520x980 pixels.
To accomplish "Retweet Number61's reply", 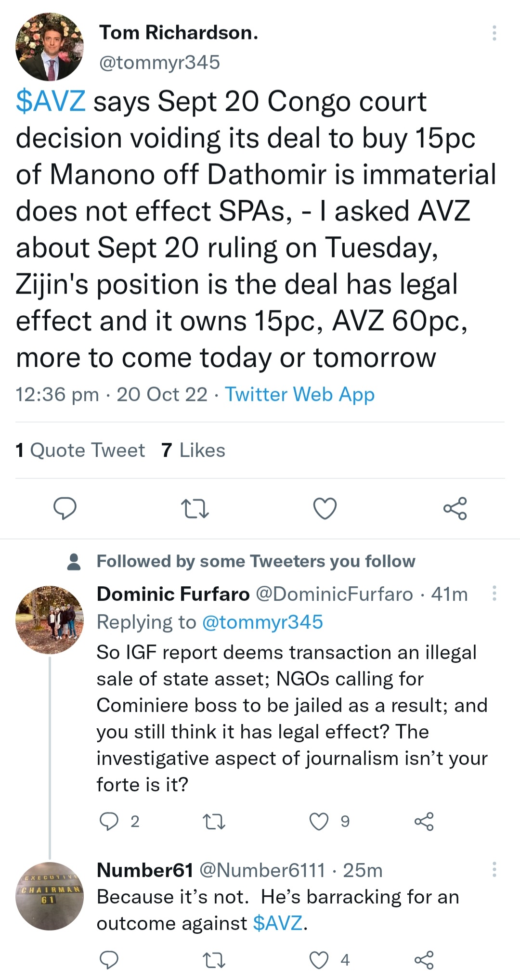I will click(214, 960).
